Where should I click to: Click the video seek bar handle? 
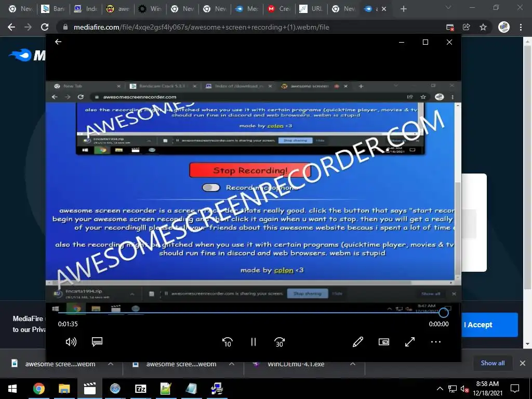tap(444, 312)
